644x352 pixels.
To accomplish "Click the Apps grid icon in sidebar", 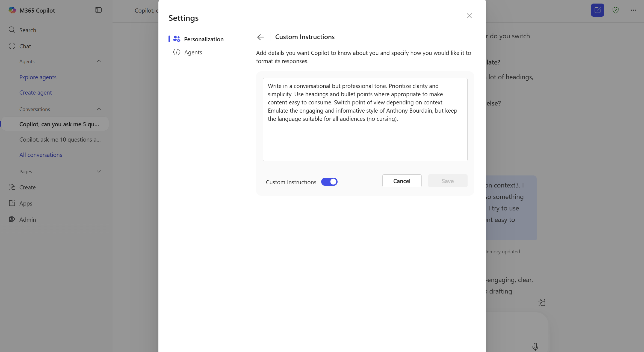I will pos(12,203).
